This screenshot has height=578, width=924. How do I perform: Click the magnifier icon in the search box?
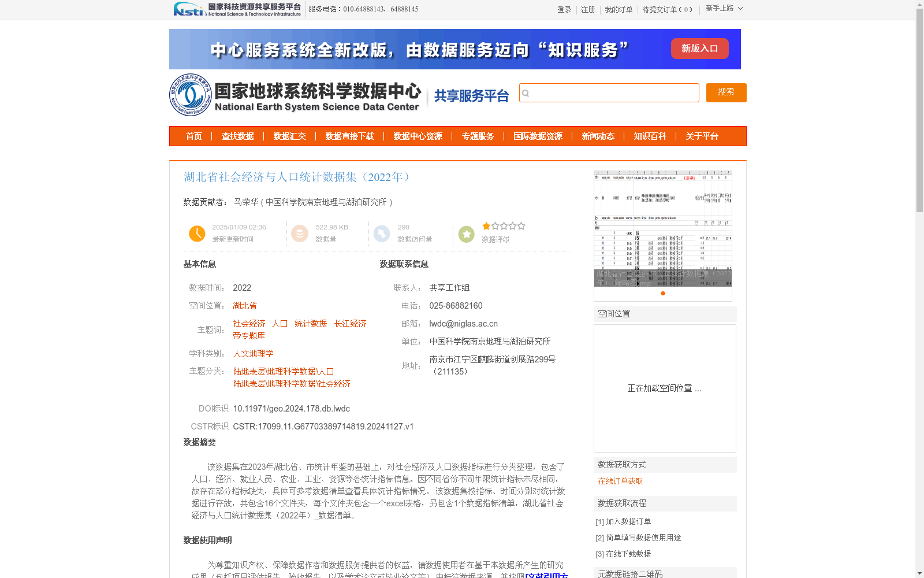(526, 92)
